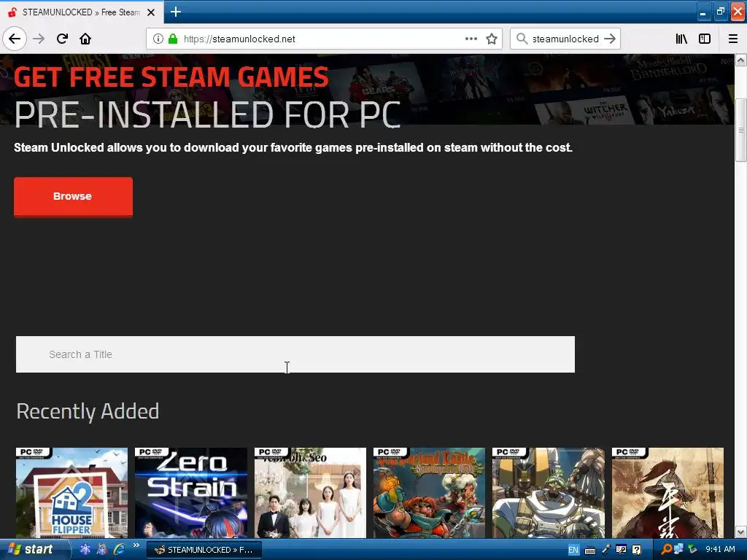The height and width of the screenshot is (560, 747).
Task: Launch Internet Explorer from quick launch
Action: [119, 550]
